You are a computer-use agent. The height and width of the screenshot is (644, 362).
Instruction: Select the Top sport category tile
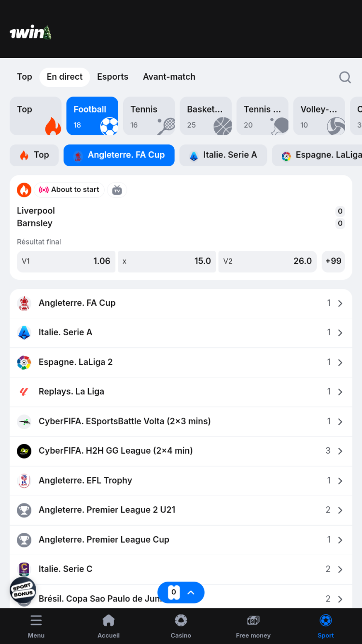click(x=36, y=116)
